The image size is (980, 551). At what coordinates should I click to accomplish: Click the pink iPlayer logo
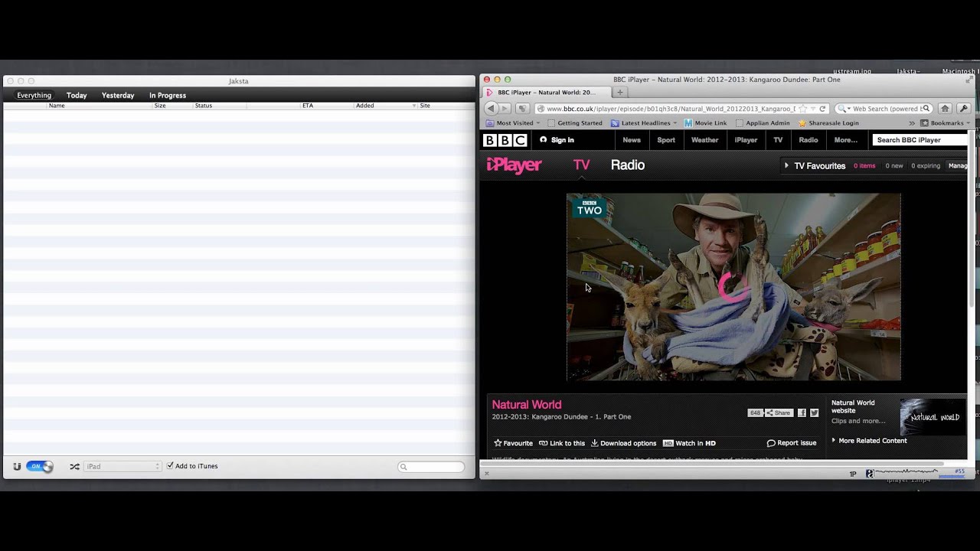coord(514,165)
